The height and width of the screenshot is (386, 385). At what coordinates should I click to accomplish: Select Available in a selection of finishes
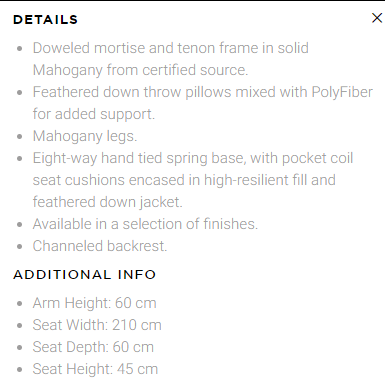pos(145,224)
